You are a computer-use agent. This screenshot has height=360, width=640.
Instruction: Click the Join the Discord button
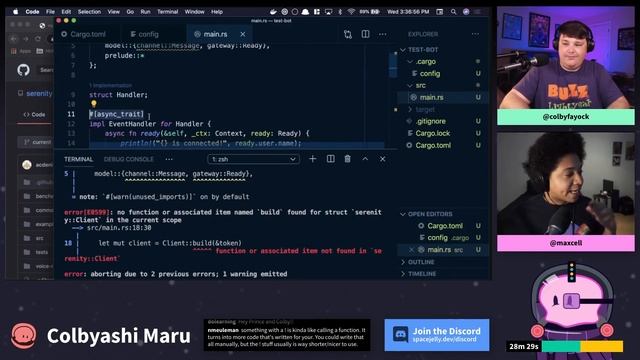437,335
